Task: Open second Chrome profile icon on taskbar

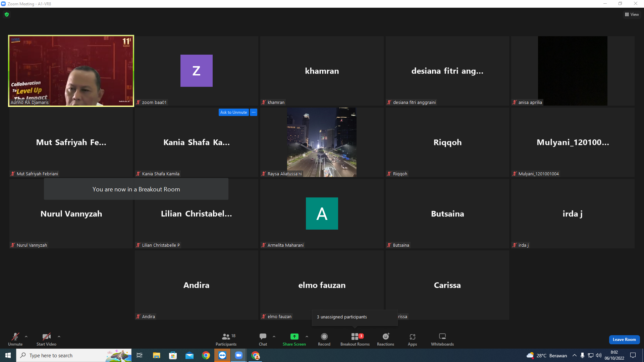Action: pyautogui.click(x=256, y=355)
